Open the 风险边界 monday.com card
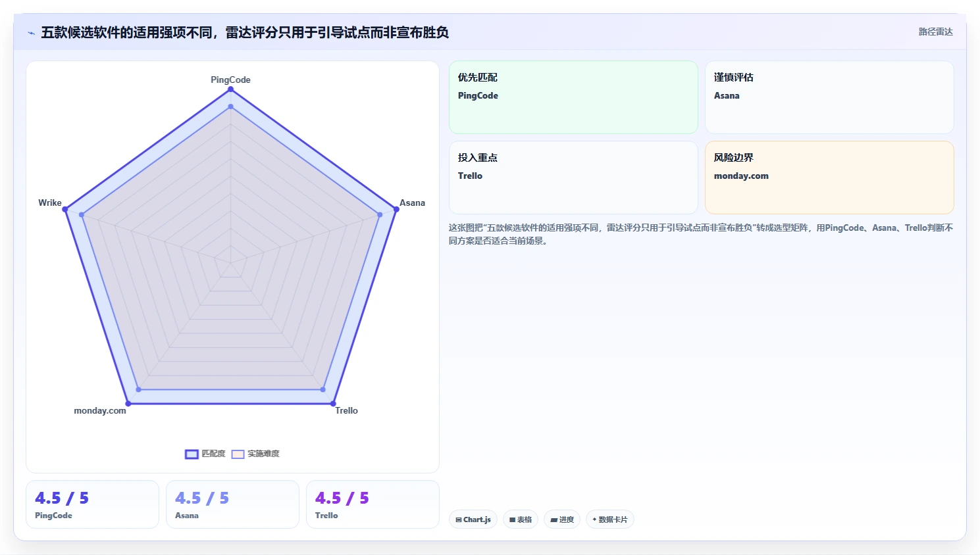The image size is (980, 555). 829,178
